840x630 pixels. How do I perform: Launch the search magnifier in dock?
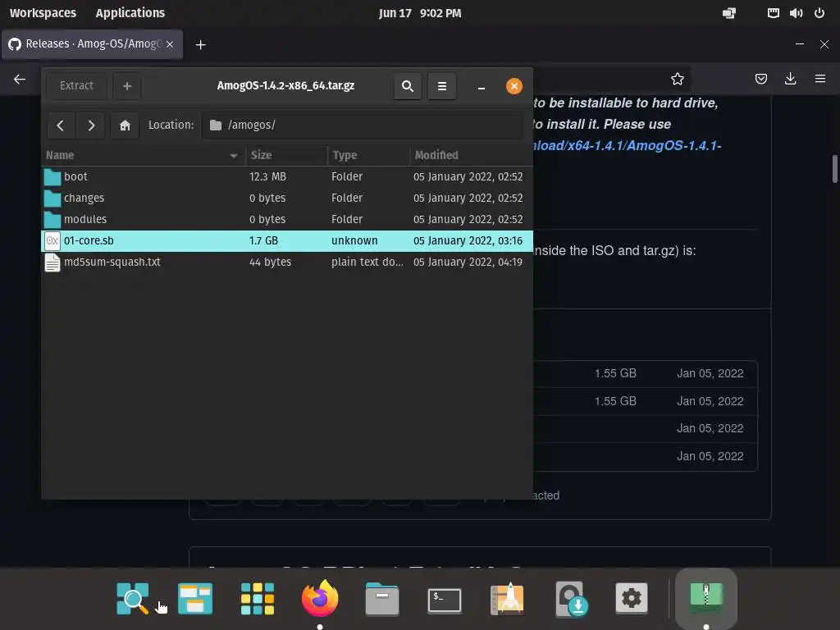(x=132, y=598)
